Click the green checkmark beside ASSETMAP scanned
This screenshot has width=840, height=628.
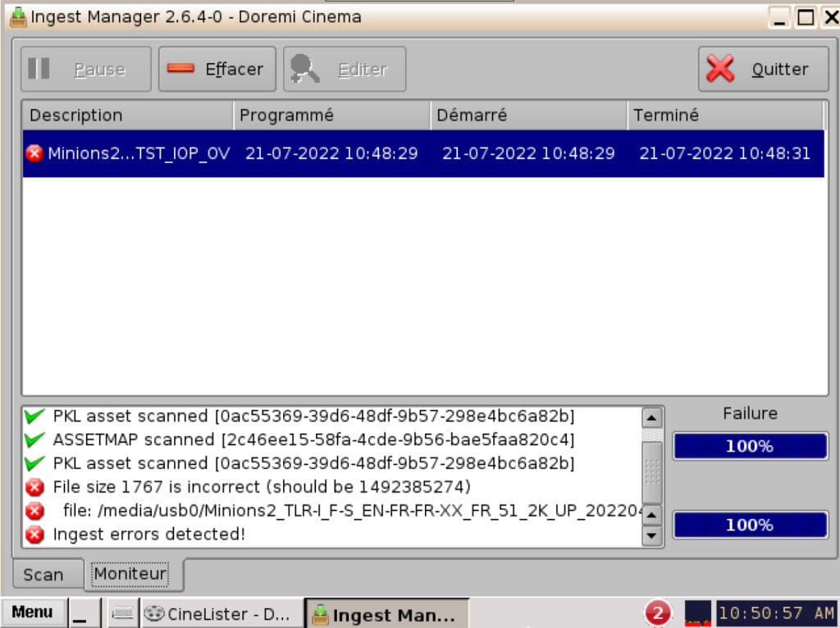(34, 440)
